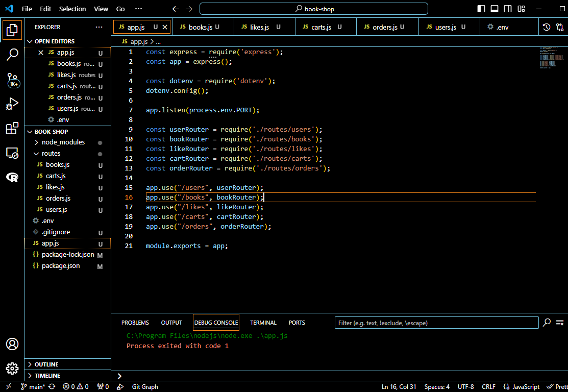Open the Run and Debug view
The height and width of the screenshot is (392, 568).
coord(12,104)
